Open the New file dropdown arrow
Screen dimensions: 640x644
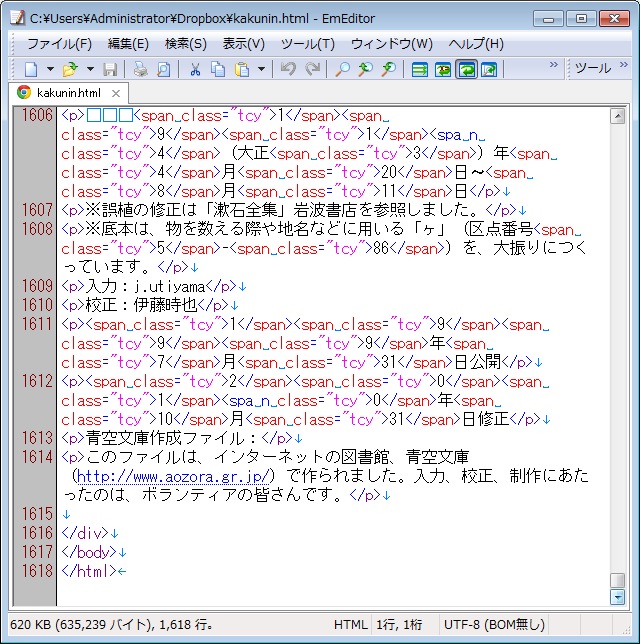click(x=50, y=69)
